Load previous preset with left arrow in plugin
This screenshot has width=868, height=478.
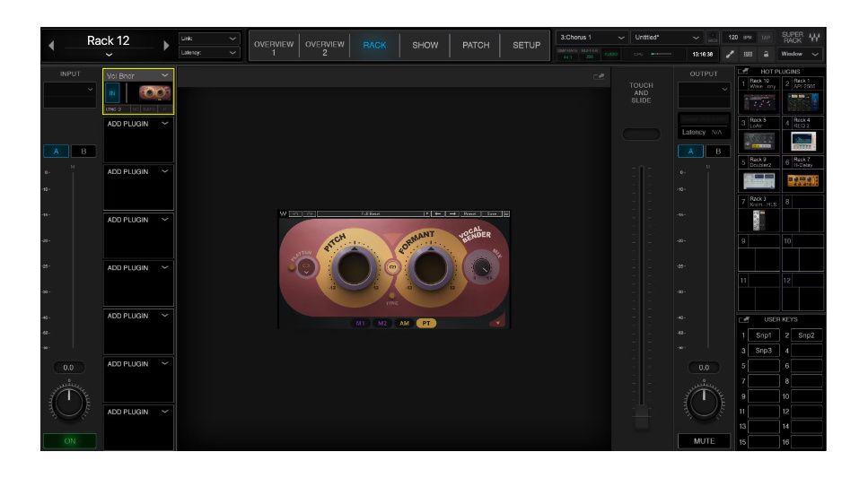(x=438, y=213)
